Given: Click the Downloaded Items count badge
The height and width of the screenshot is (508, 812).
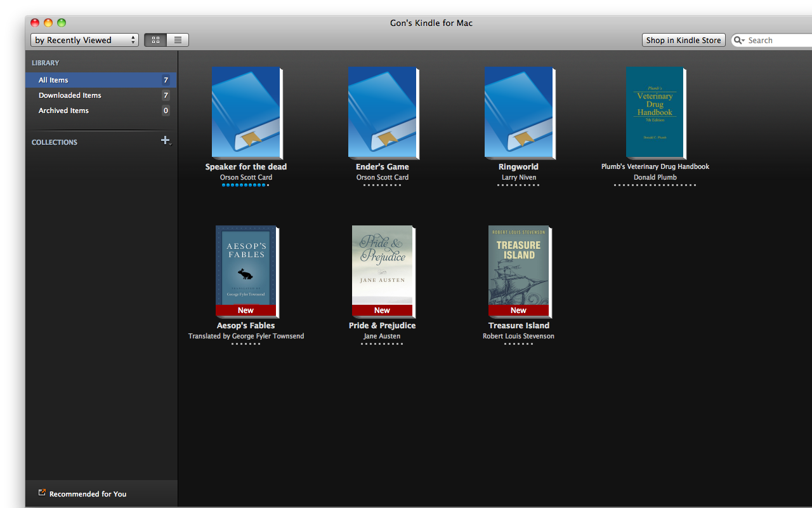Looking at the screenshot, I should click(166, 95).
